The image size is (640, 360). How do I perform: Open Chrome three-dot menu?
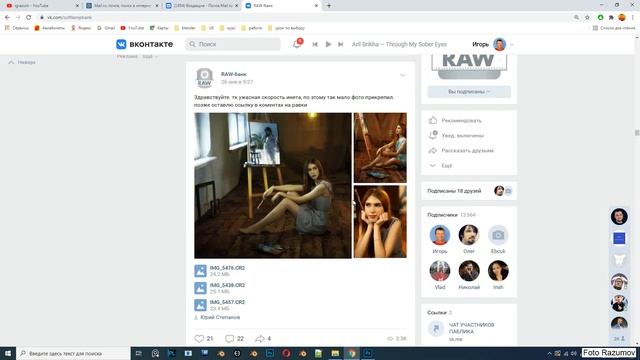pos(633,18)
